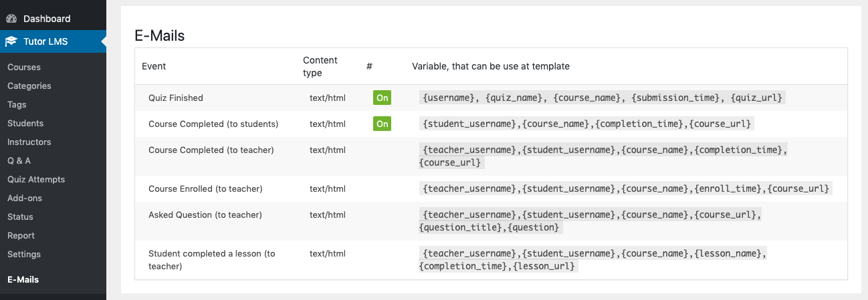This screenshot has height=300, width=868.
Task: Open the Report page
Action: click(21, 235)
